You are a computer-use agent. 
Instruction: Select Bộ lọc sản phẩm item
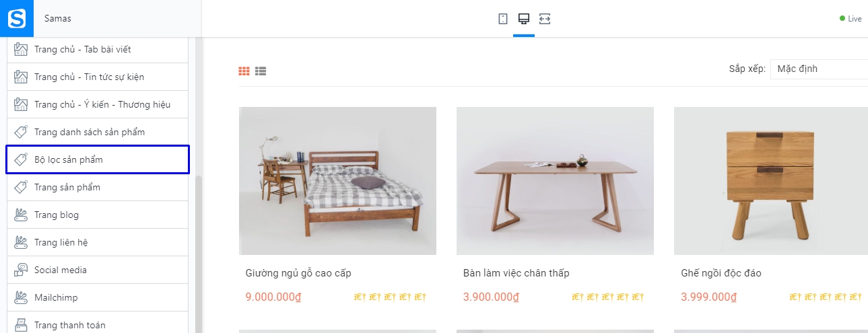point(98,159)
